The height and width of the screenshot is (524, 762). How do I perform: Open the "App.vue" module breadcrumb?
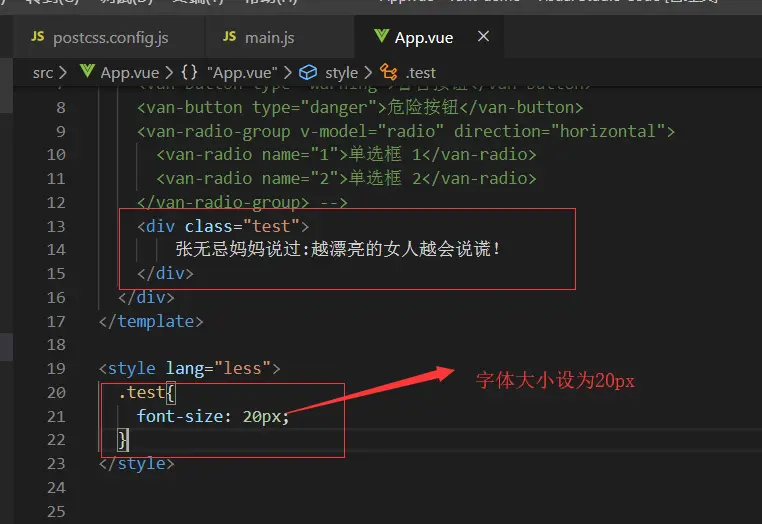pyautogui.click(x=242, y=73)
